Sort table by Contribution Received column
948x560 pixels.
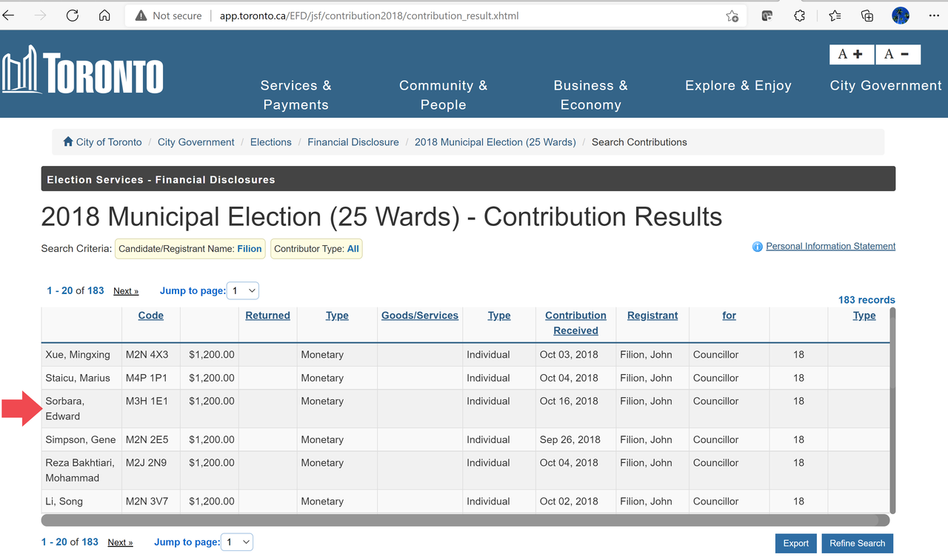pos(575,323)
